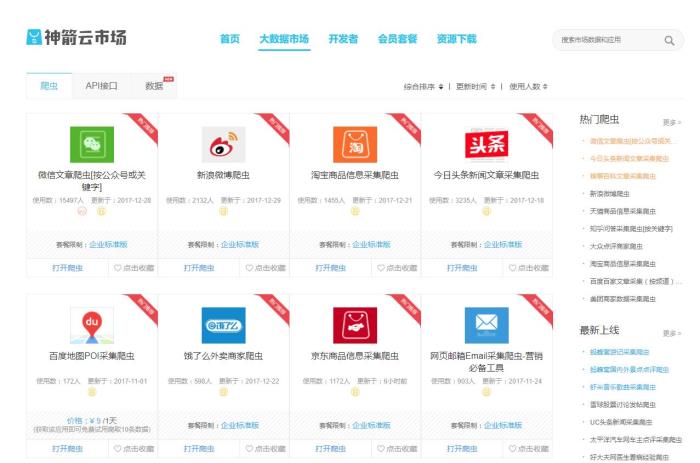
Task: Expand 更多 next to 热门爬虫
Action: click(672, 122)
